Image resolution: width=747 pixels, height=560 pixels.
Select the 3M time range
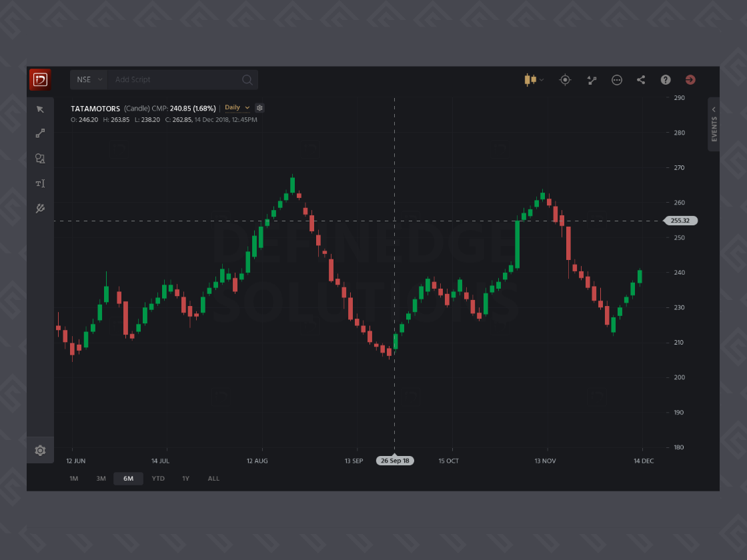101,479
